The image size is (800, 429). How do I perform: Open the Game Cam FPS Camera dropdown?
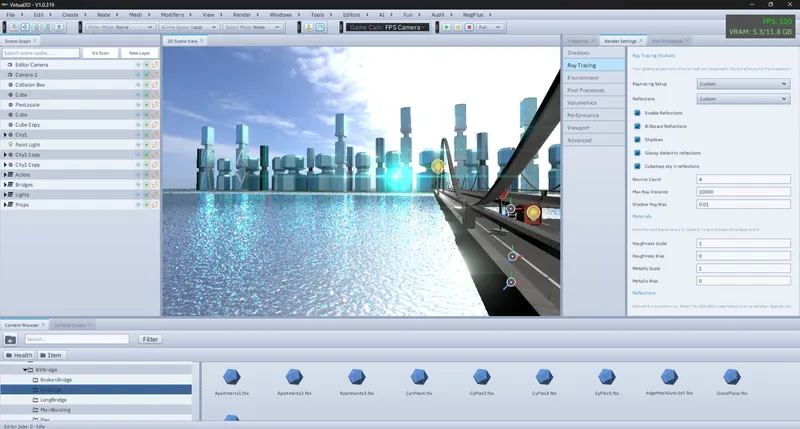(x=387, y=27)
